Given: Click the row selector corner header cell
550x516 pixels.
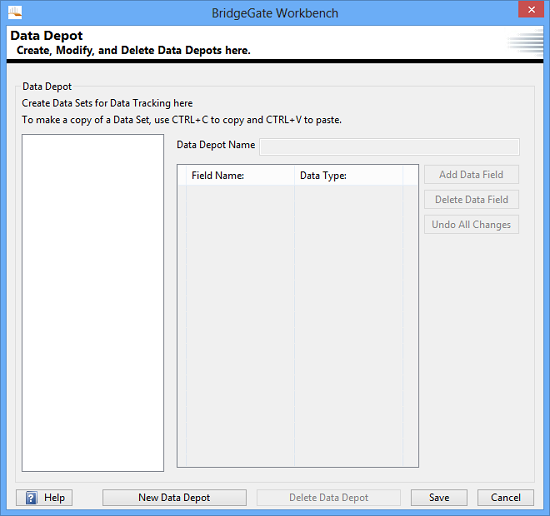Looking at the screenshot, I should coord(182,175).
